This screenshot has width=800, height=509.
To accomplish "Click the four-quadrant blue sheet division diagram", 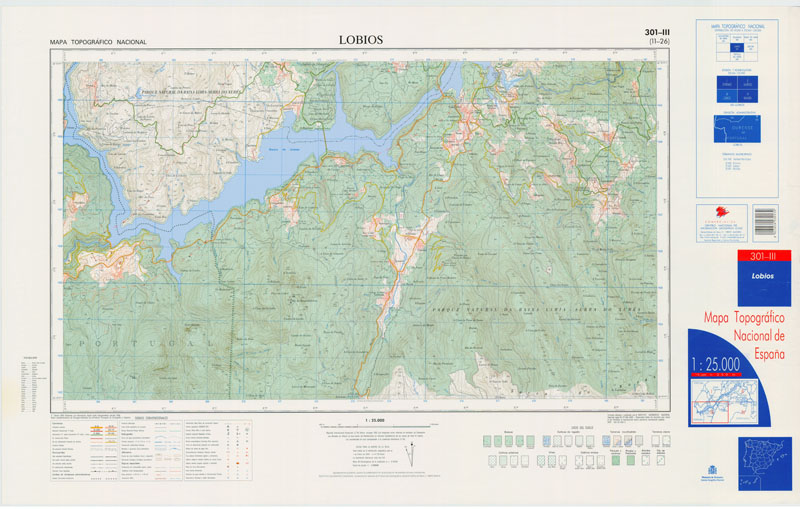I will [737, 89].
